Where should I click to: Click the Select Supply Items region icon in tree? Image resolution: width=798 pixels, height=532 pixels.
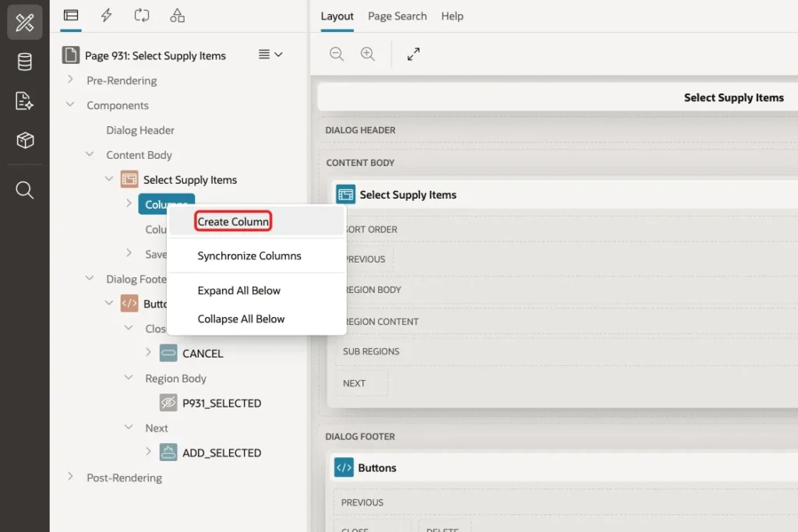point(129,179)
